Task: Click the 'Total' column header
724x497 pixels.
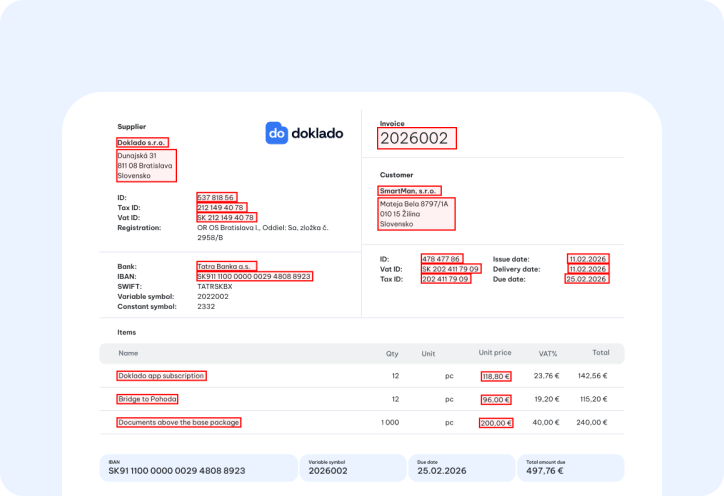Action: (x=601, y=352)
